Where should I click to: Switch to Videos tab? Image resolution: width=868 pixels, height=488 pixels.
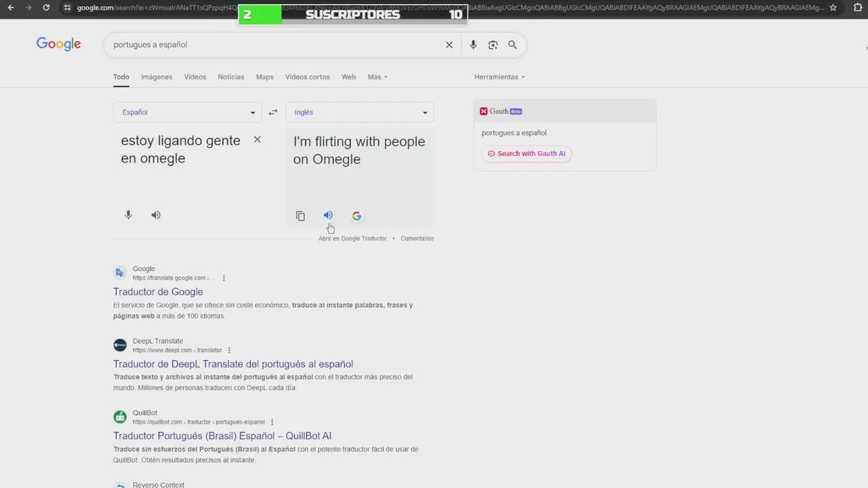[x=195, y=77]
